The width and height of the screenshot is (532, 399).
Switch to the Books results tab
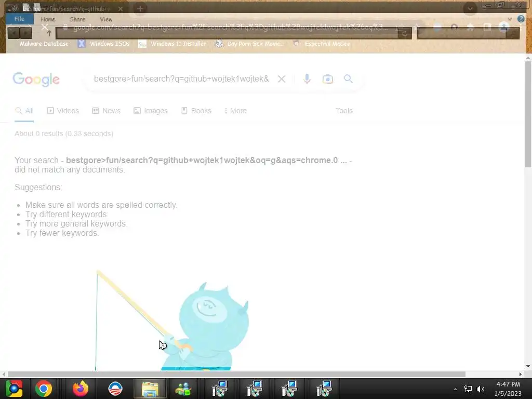point(196,111)
